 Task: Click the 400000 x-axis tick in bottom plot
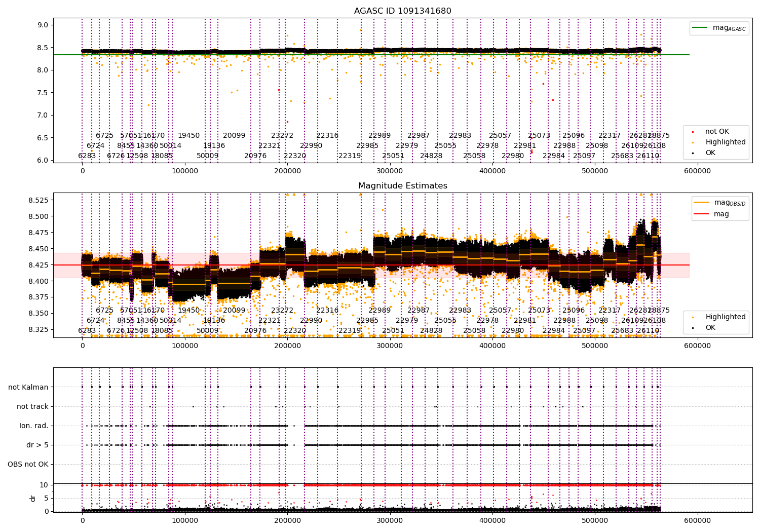(492, 520)
